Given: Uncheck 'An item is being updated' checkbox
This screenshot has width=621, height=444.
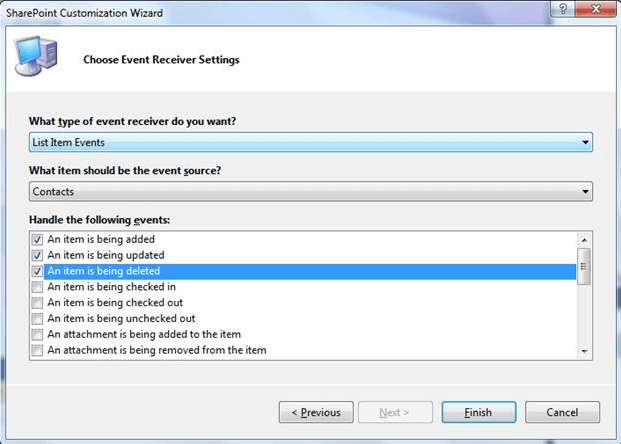Looking at the screenshot, I should tap(37, 255).
